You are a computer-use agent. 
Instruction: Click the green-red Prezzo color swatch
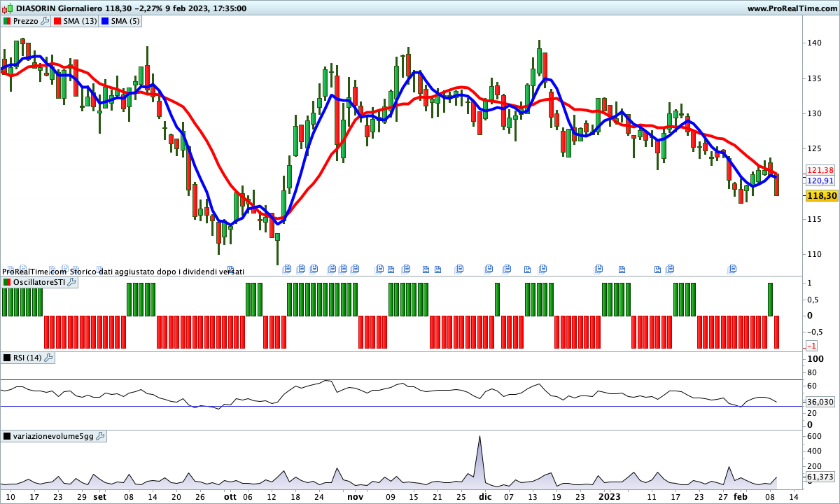coord(7,21)
